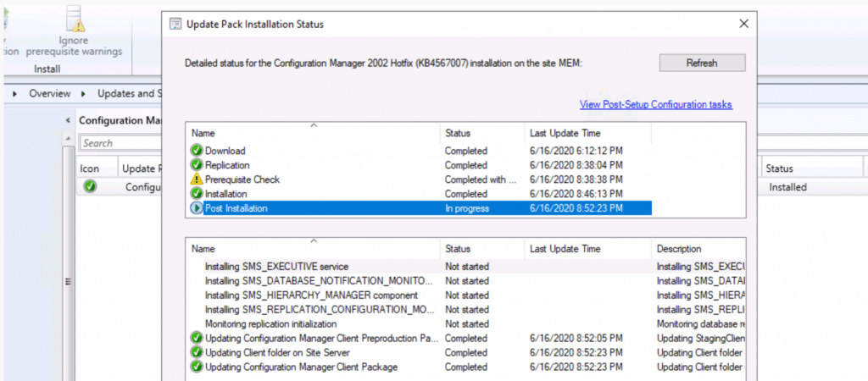The width and height of the screenshot is (868, 381).
Task: Select the Download row
Action: point(420,151)
